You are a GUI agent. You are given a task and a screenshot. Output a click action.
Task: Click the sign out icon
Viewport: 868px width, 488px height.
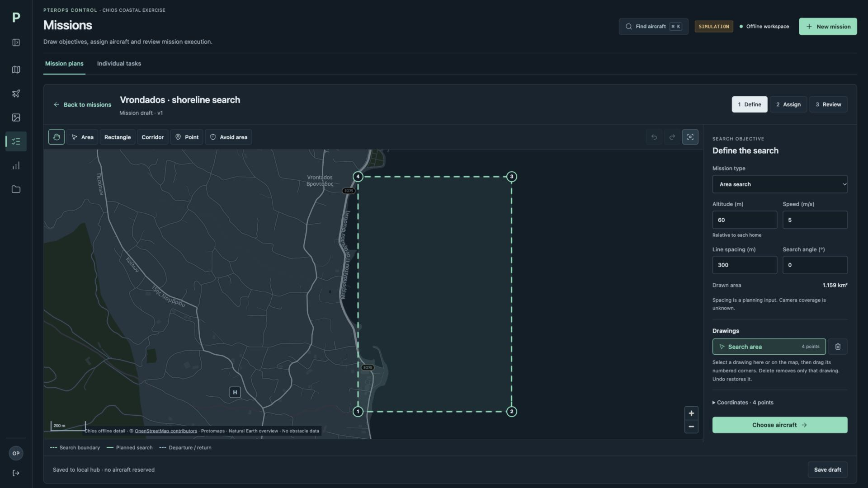tap(16, 473)
